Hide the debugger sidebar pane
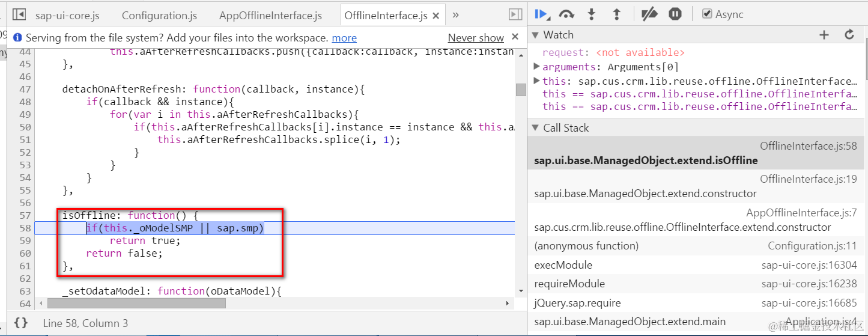The image size is (868, 336). (515, 14)
